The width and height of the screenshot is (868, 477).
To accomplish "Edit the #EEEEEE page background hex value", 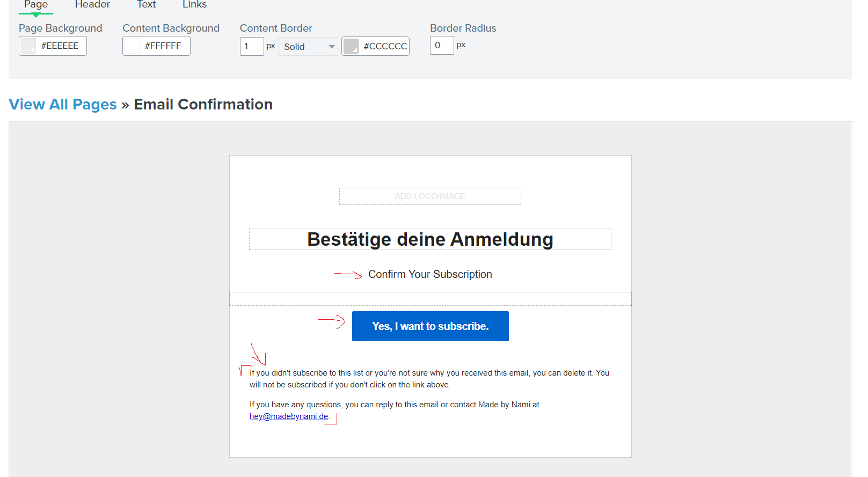I will tap(60, 46).
